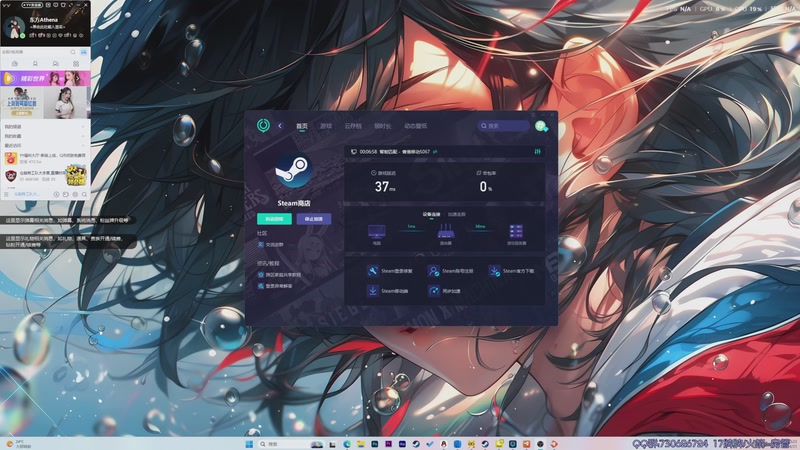Focus the accelerator search field
This screenshot has width=800, height=450.
tap(504, 126)
